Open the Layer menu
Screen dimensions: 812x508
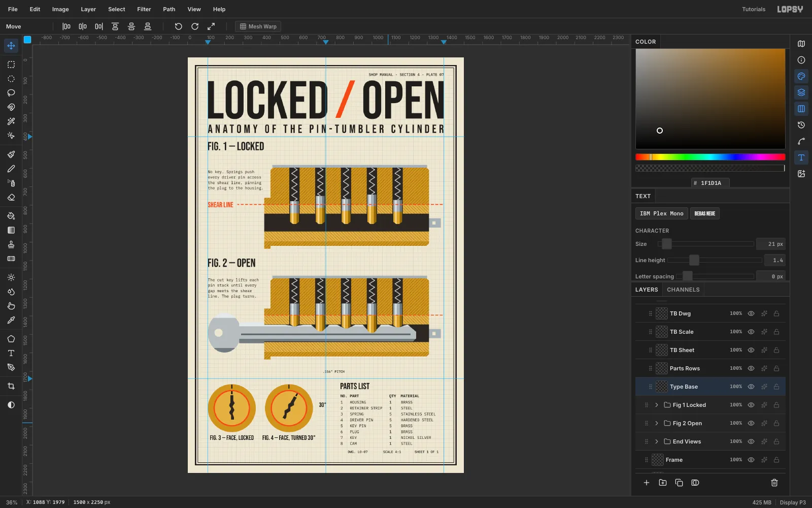(x=88, y=9)
